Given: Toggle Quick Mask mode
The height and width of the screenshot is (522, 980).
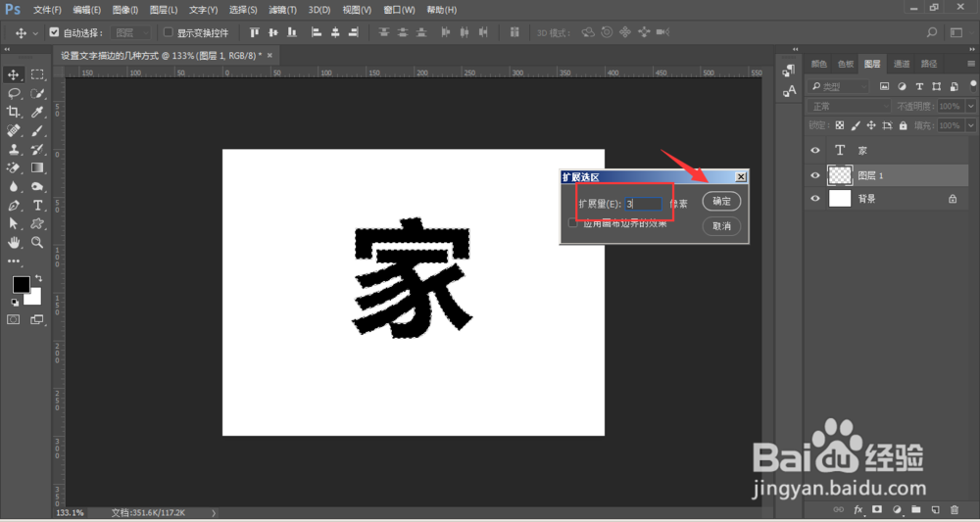Looking at the screenshot, I should click(x=13, y=319).
